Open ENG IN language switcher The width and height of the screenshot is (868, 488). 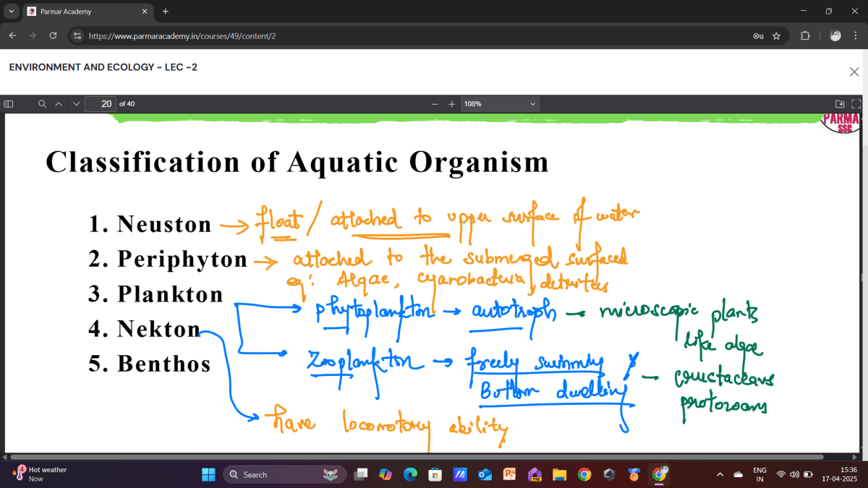coord(759,475)
